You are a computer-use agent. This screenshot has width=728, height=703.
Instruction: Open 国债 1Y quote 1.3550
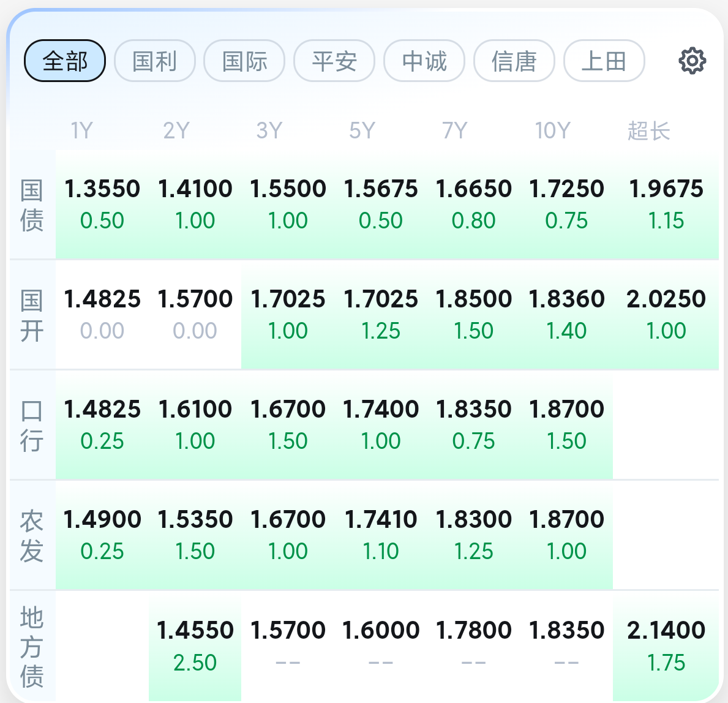[102, 205]
